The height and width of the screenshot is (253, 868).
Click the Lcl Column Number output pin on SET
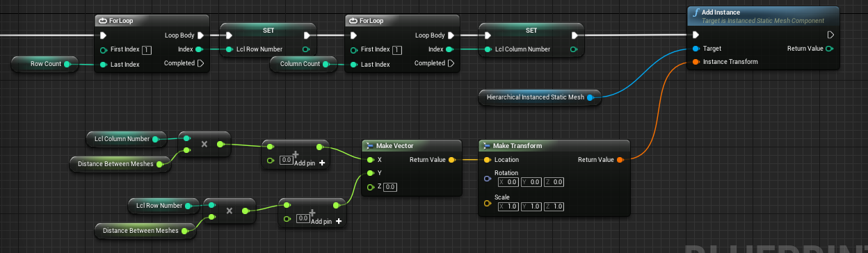[x=573, y=49]
